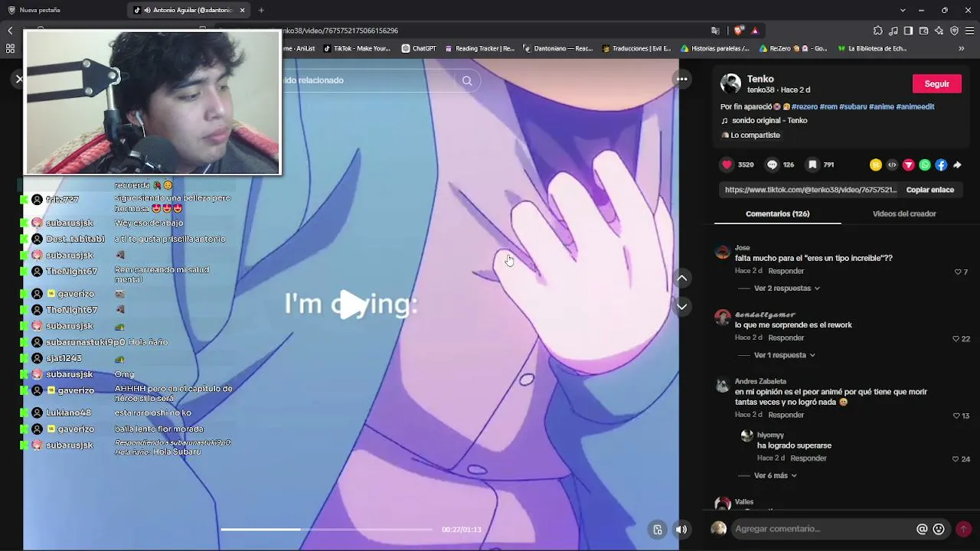This screenshot has height=551, width=980.
Task: Close the TikTok video viewer
Action: point(19,79)
